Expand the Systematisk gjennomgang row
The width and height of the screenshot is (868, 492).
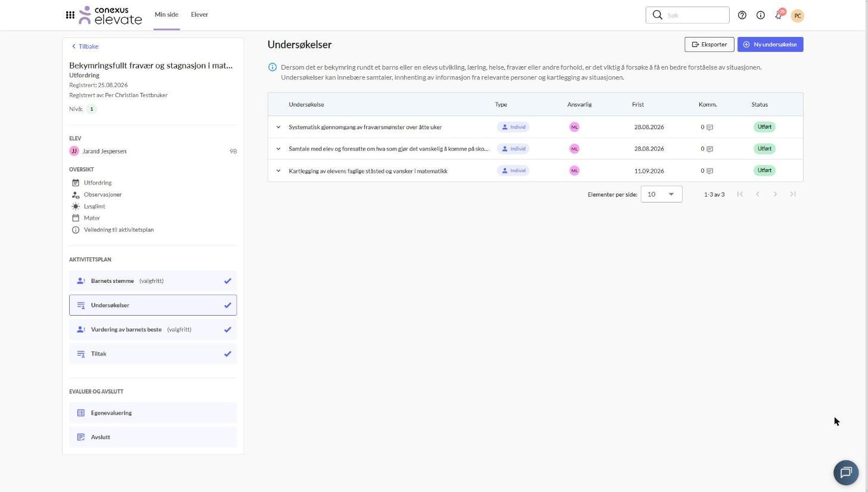278,127
